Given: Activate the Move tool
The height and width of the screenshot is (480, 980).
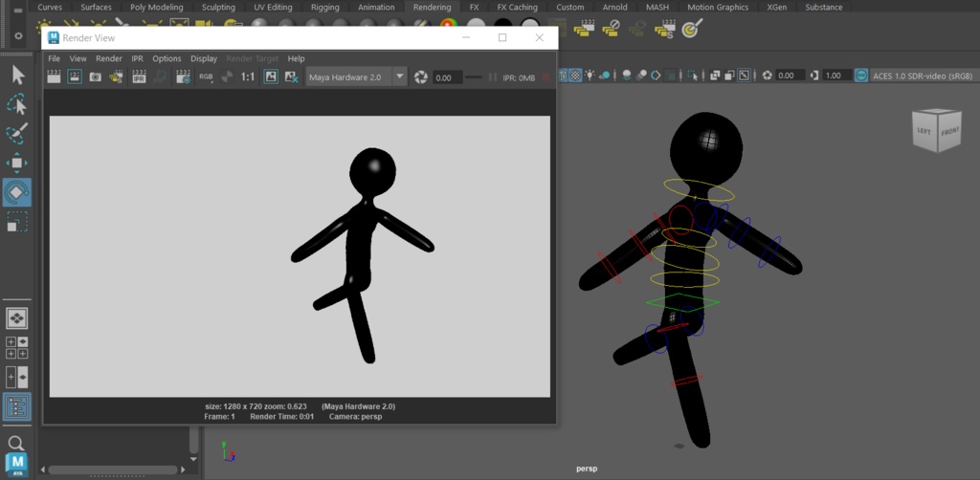Looking at the screenshot, I should click(x=17, y=163).
